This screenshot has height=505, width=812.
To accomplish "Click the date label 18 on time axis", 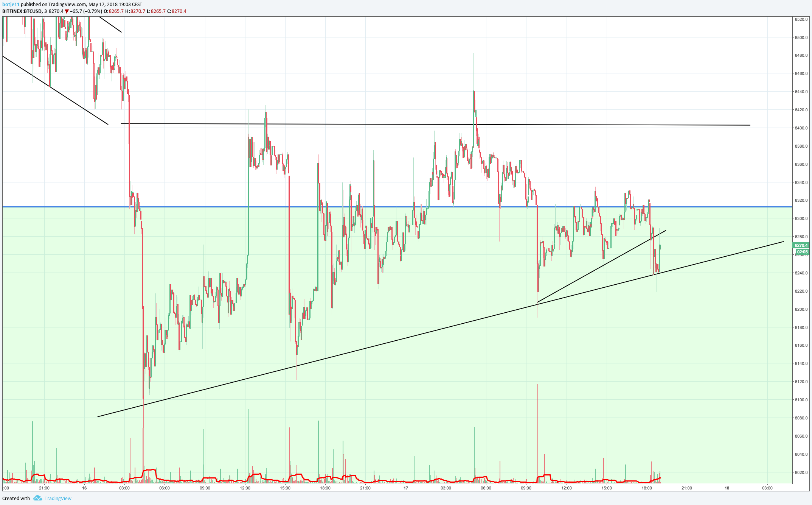I will click(727, 488).
